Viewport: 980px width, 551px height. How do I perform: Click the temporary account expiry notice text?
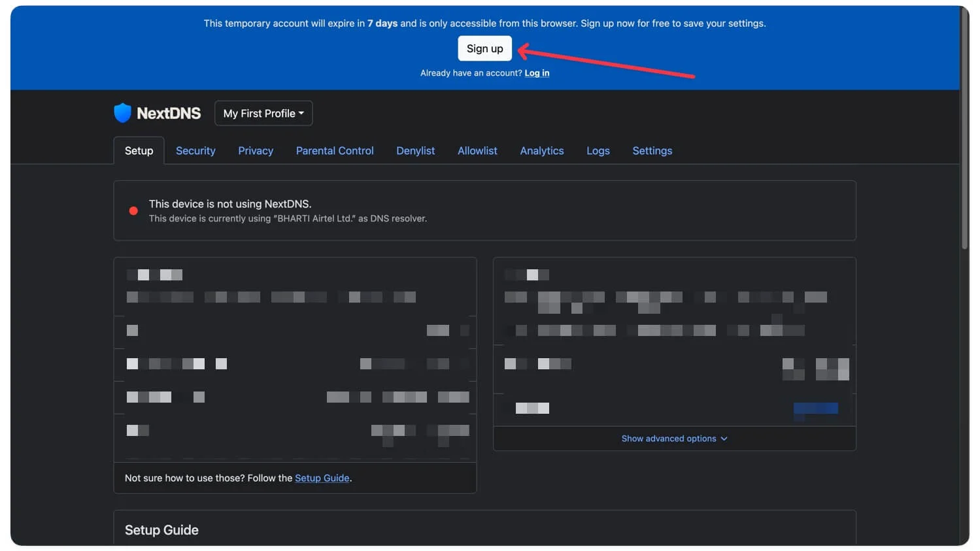[x=484, y=24]
